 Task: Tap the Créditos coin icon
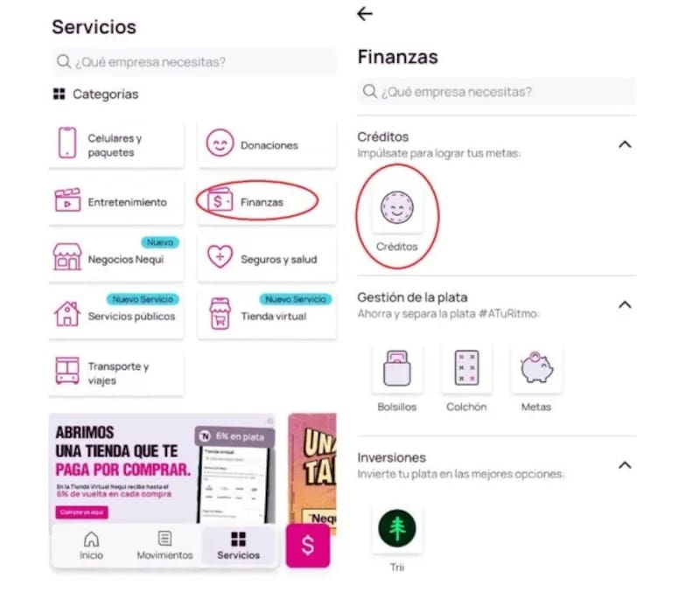coord(397,208)
